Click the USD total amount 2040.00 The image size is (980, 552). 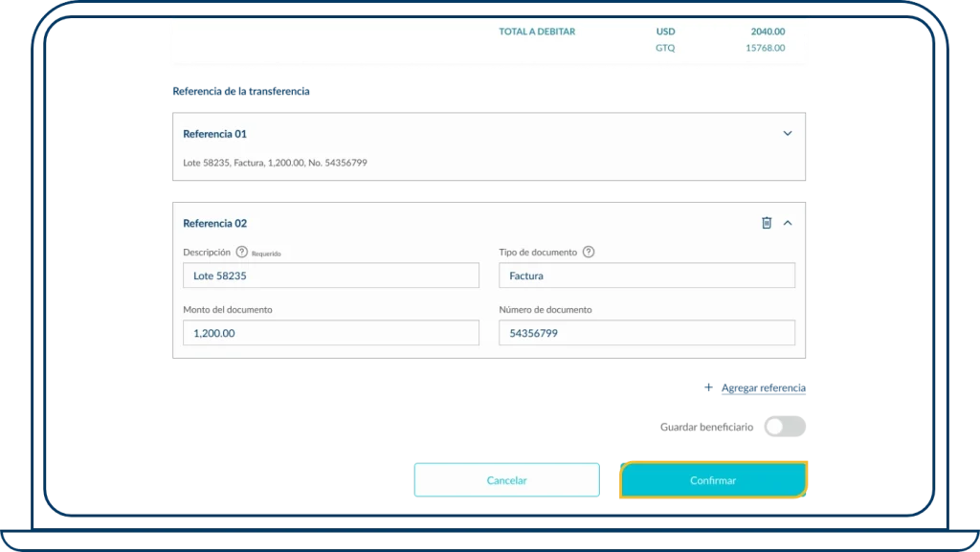(768, 32)
